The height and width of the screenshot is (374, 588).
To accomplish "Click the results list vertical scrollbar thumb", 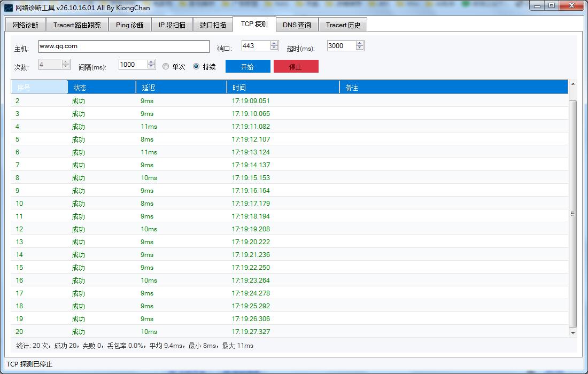I will click(572, 214).
